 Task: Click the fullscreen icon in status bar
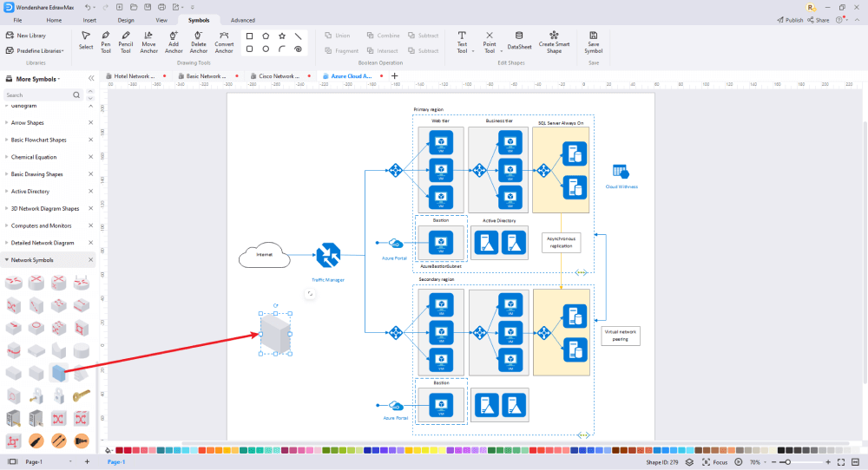[841, 462]
